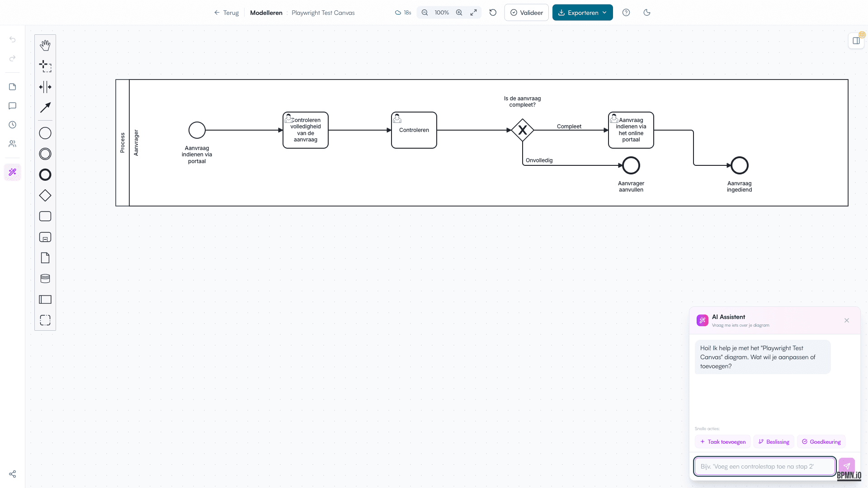
Task: Select the Hand tool in the palette
Action: (45, 45)
